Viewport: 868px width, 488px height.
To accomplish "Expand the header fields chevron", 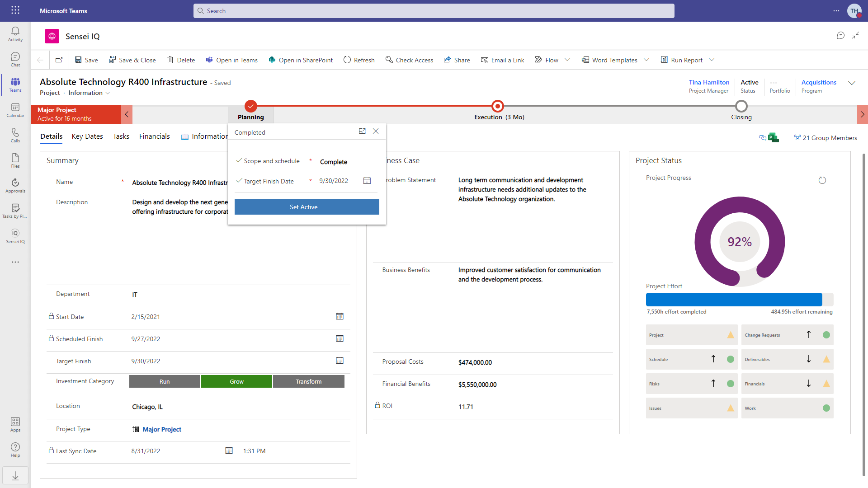I will pos(852,83).
